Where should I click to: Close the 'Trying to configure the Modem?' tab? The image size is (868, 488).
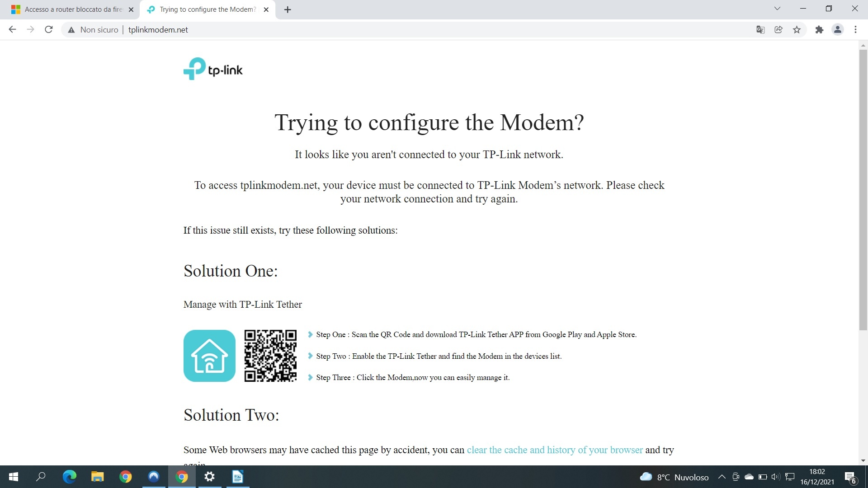pos(266,9)
